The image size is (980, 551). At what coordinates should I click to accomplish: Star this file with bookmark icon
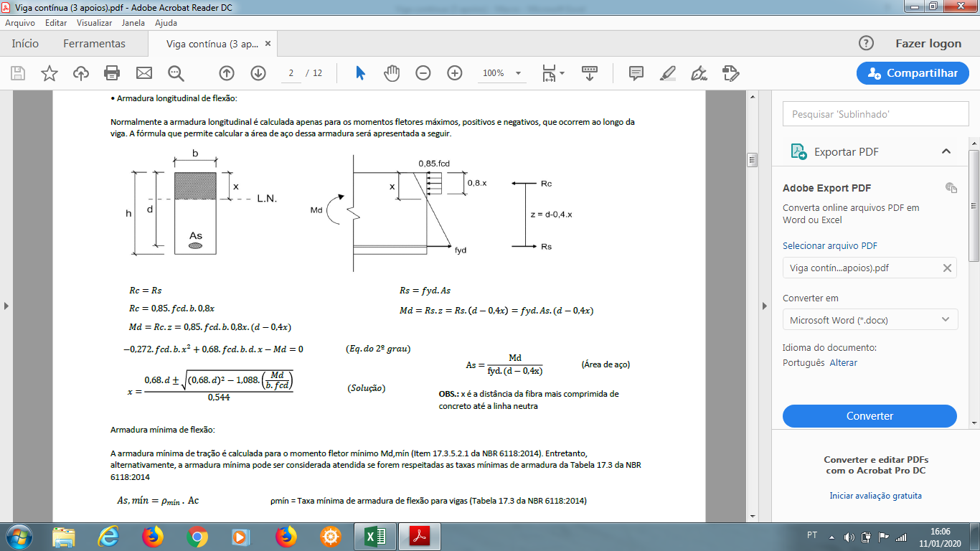49,73
